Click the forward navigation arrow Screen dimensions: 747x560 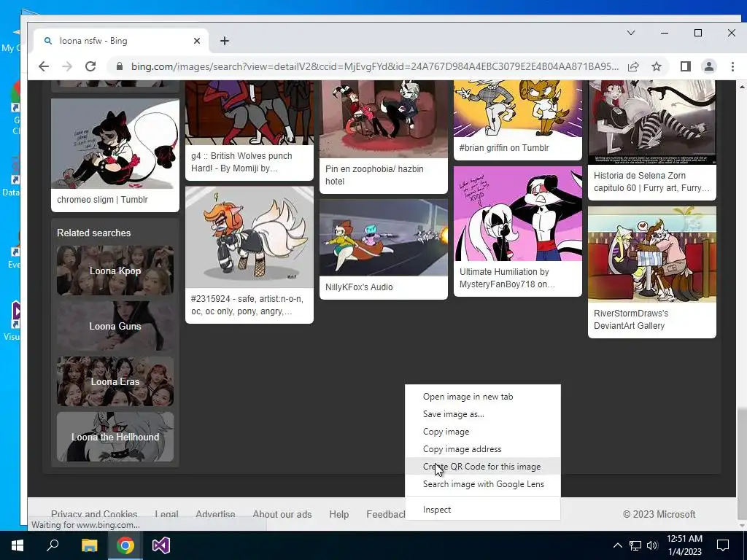pos(67,66)
